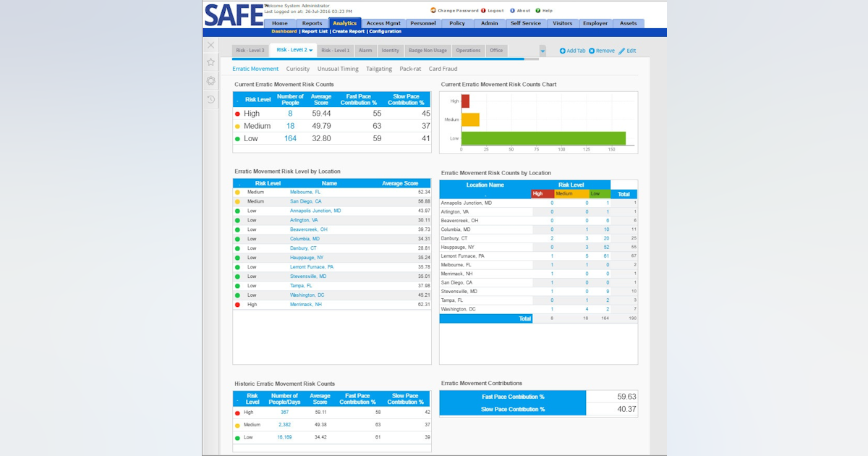
Task: Click the settings gear icon in sidebar
Action: point(210,80)
